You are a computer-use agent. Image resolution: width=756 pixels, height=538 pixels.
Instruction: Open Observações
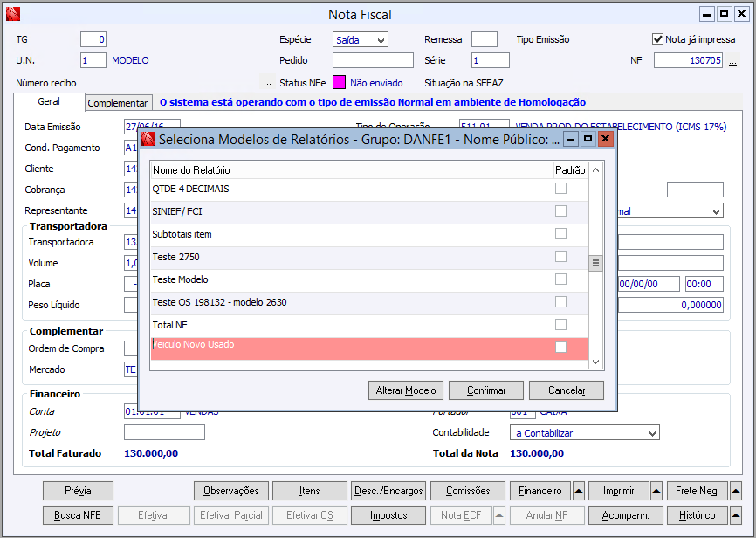pos(231,491)
